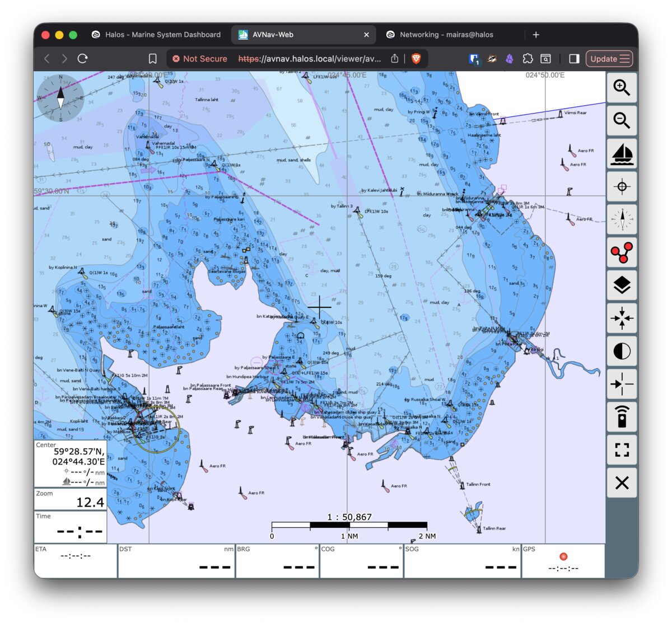
Task: Toggle course-up orientation with the compass icon
Action: tap(622, 220)
